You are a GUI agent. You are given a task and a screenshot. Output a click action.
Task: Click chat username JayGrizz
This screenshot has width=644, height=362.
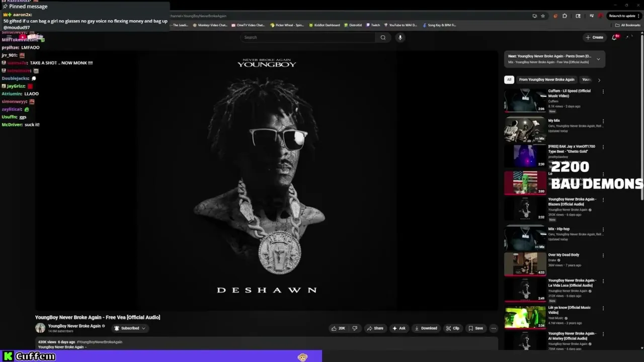[16, 86]
